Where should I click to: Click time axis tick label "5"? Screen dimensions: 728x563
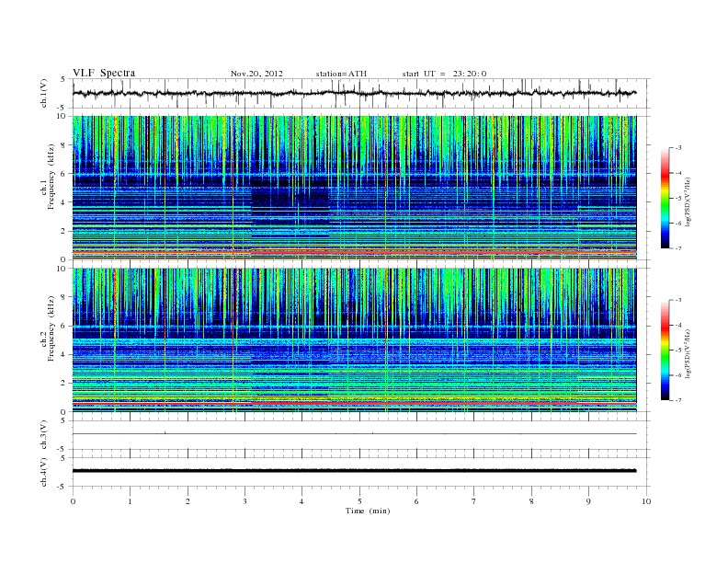coord(359,501)
